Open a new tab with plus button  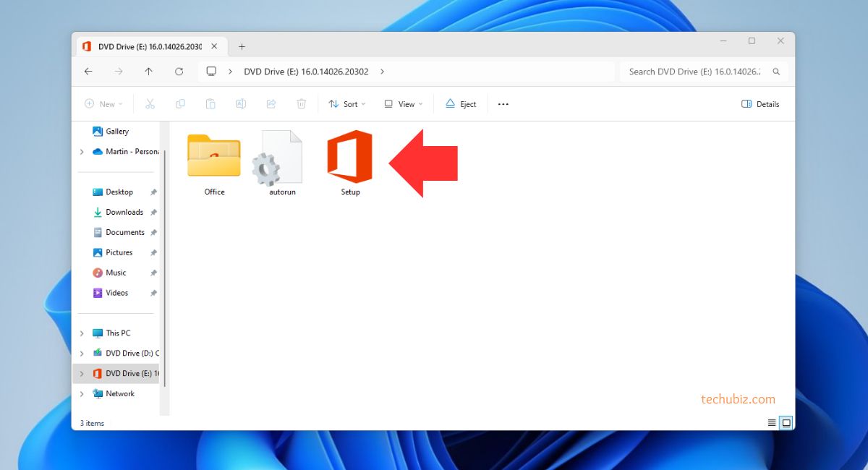pyautogui.click(x=242, y=46)
